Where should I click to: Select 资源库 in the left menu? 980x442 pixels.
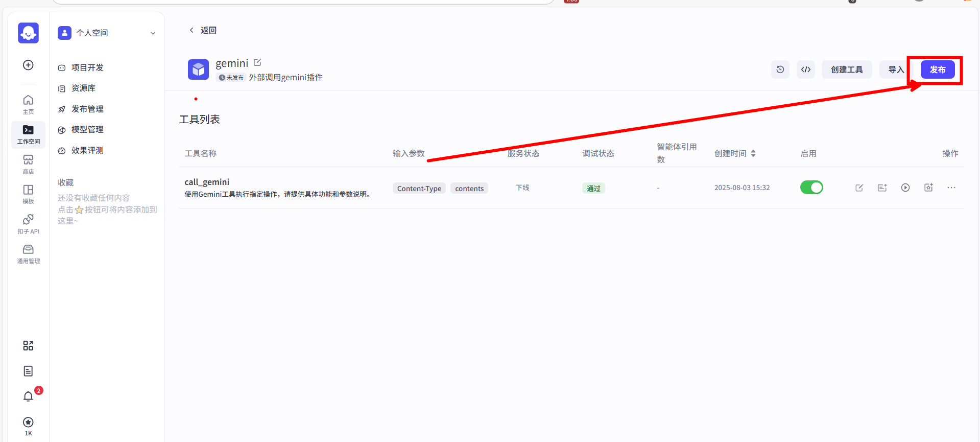click(x=83, y=88)
